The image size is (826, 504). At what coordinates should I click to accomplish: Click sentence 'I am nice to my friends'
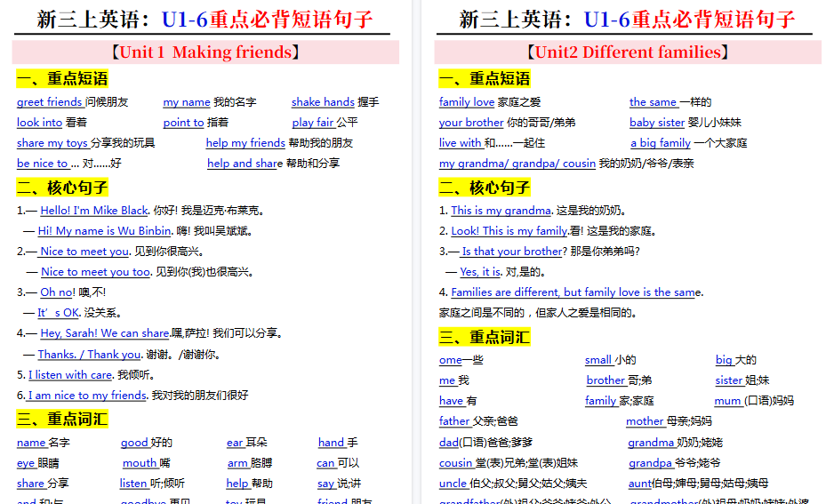click(x=87, y=395)
